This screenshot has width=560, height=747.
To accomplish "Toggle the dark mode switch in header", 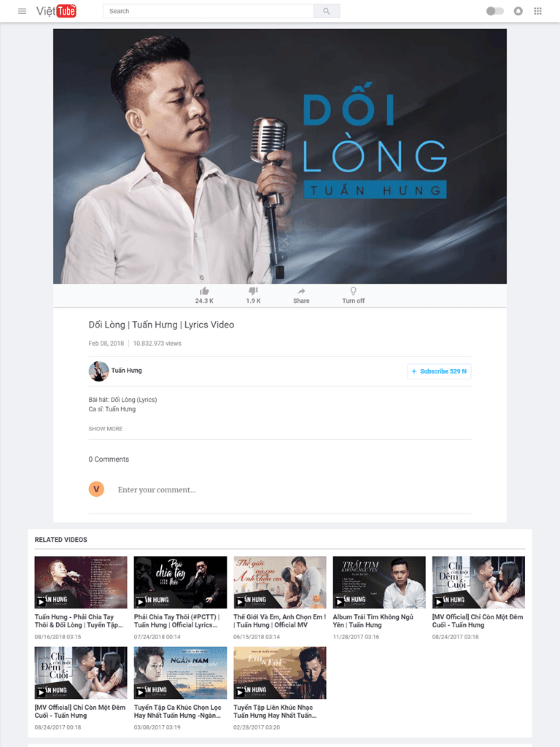I will coord(495,11).
